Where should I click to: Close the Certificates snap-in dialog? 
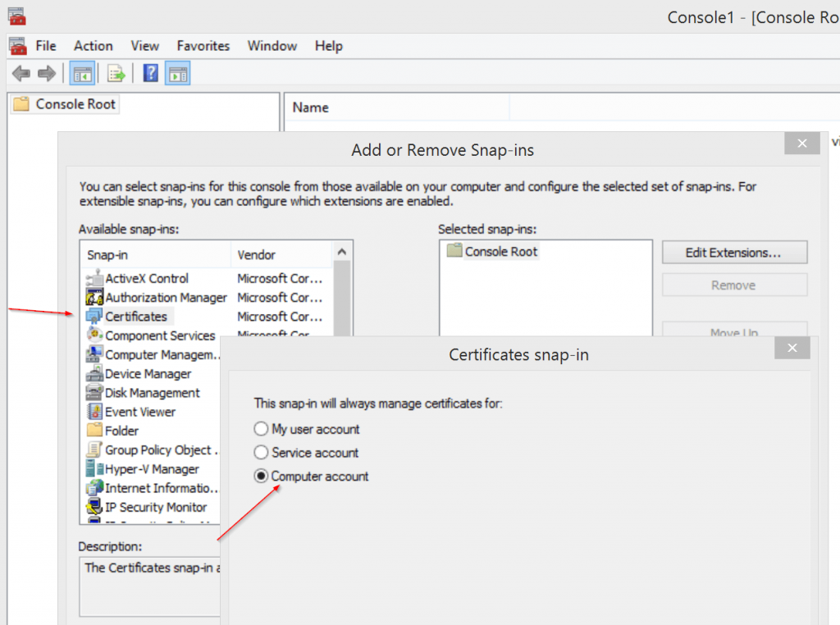tap(792, 348)
